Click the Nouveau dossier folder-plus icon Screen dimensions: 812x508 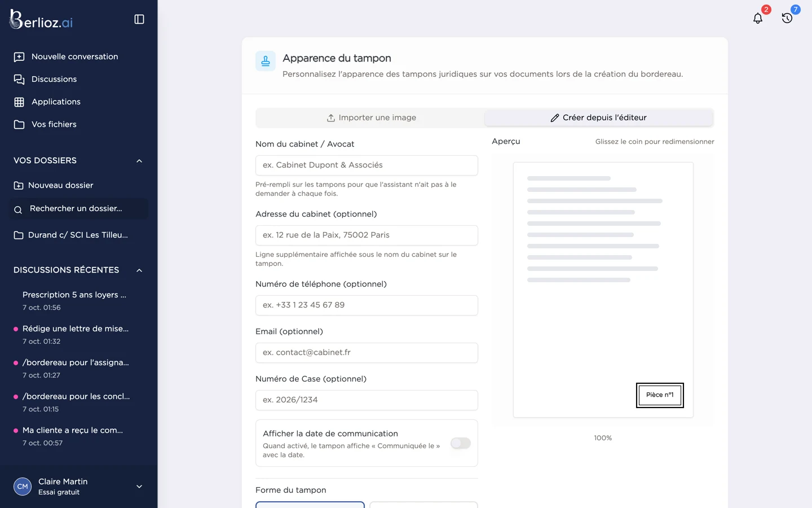click(19, 186)
